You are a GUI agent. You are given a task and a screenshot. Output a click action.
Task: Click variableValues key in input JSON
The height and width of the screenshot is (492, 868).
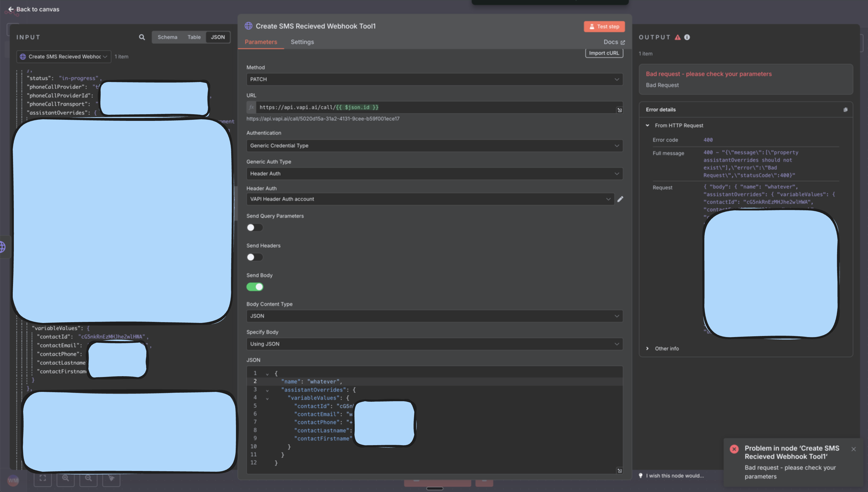coord(56,328)
